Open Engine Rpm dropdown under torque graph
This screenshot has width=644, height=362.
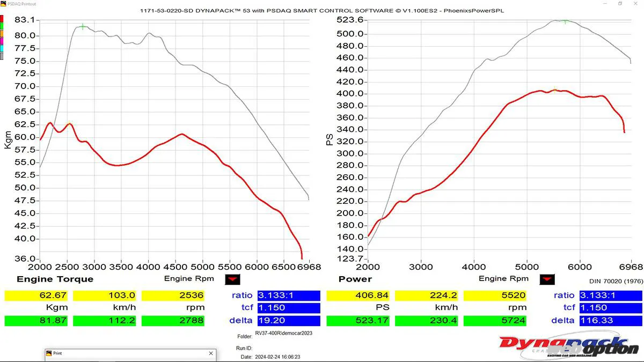[232, 279]
